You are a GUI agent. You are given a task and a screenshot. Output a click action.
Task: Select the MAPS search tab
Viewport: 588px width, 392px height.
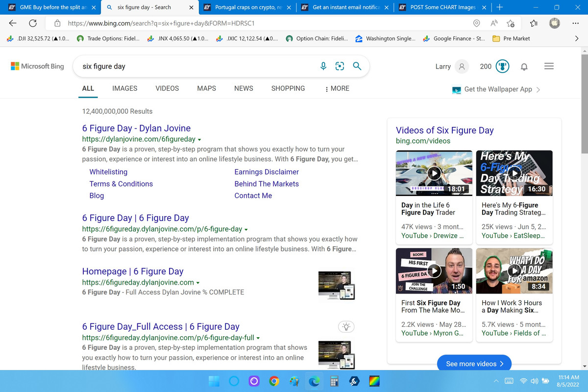(x=206, y=88)
